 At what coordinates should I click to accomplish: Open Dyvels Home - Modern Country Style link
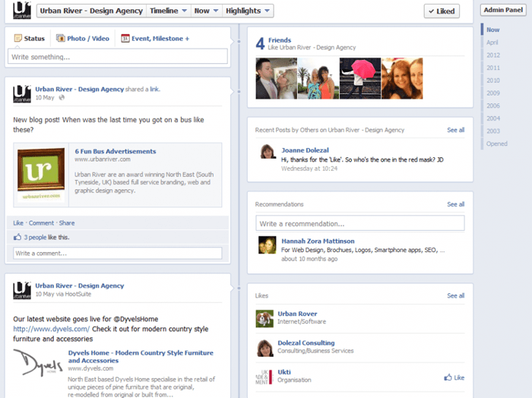tap(141, 356)
